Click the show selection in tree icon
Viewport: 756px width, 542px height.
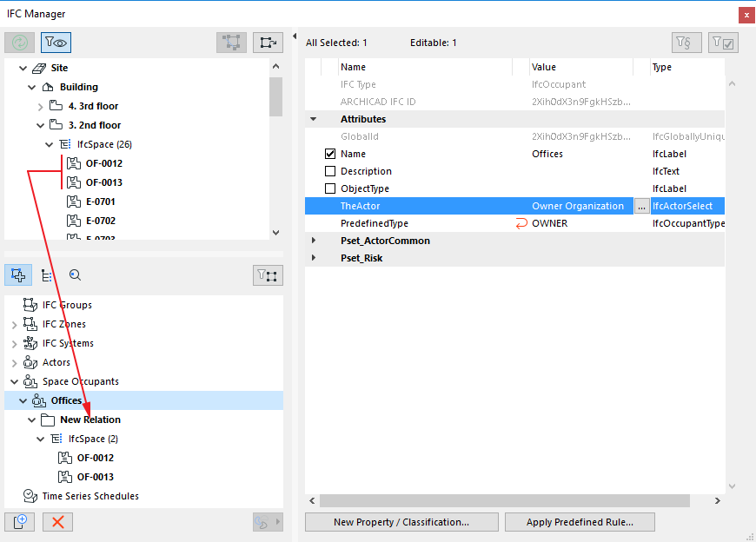pyautogui.click(x=268, y=43)
